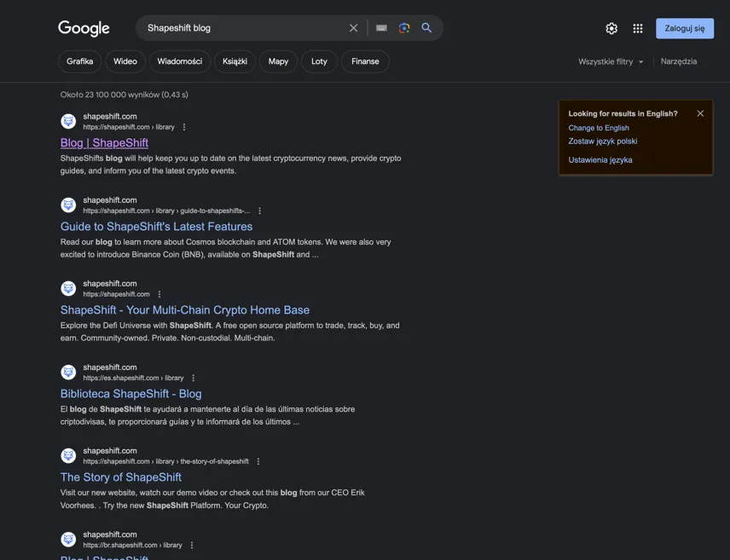Open The Story of ShapeShift link
This screenshot has width=730, height=560.
coord(121,477)
